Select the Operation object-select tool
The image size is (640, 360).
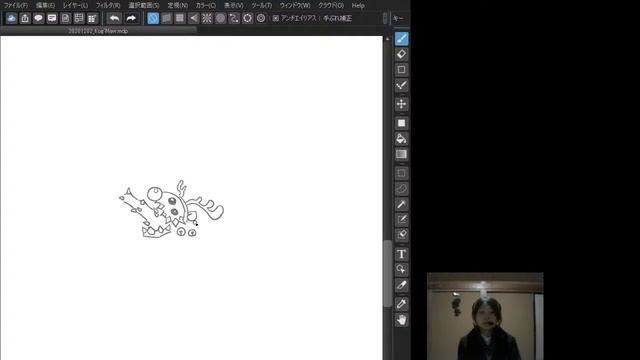402,269
